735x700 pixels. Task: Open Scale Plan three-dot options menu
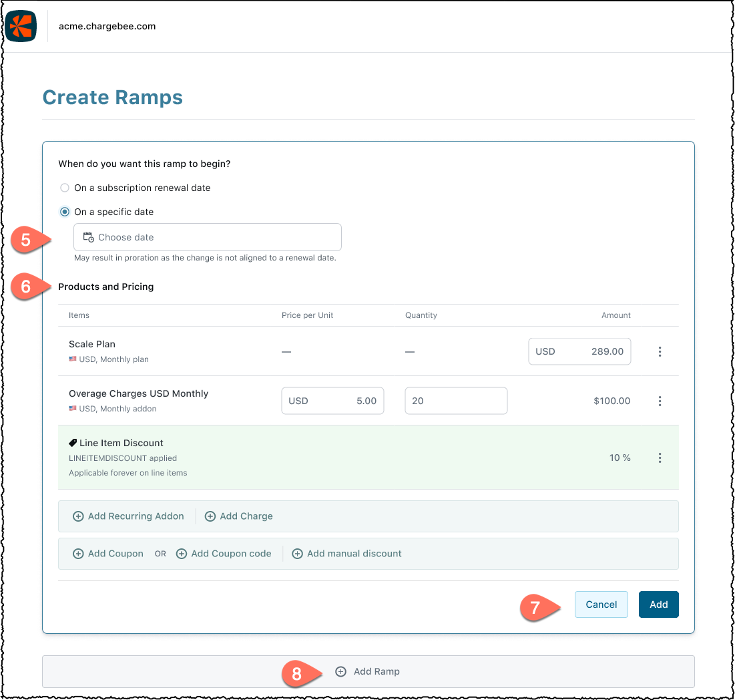coord(660,351)
